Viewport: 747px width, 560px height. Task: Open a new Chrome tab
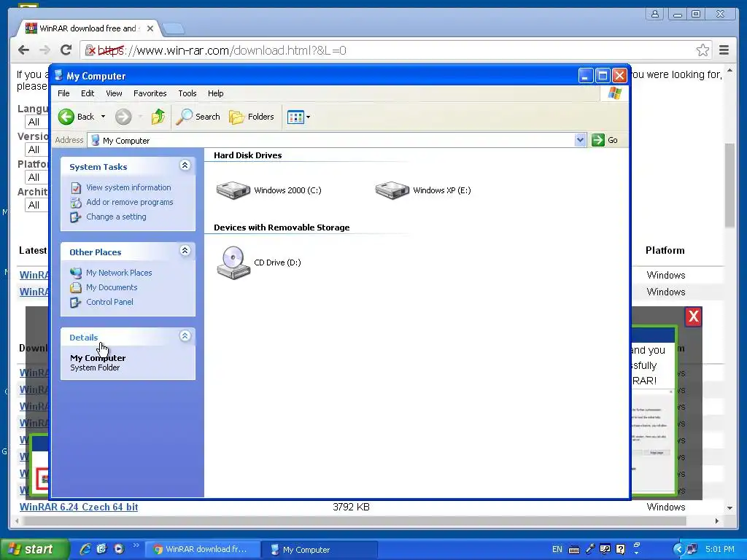click(x=174, y=29)
